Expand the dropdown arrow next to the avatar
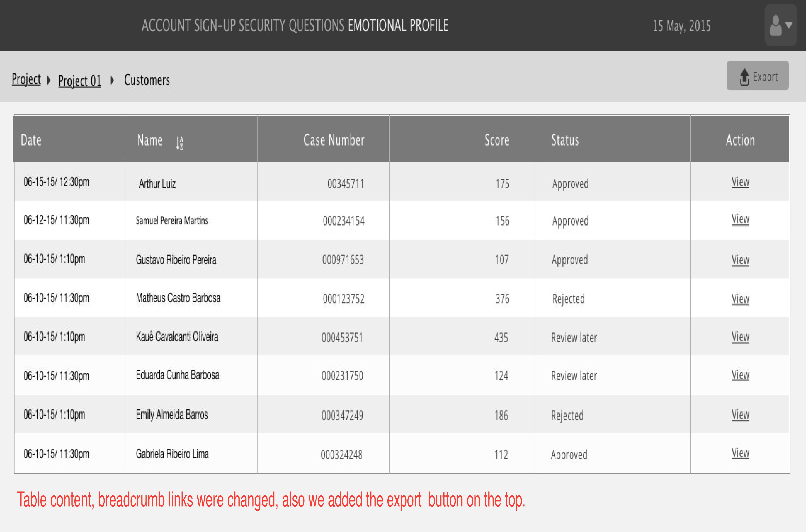This screenshot has width=806, height=532. 789,25
